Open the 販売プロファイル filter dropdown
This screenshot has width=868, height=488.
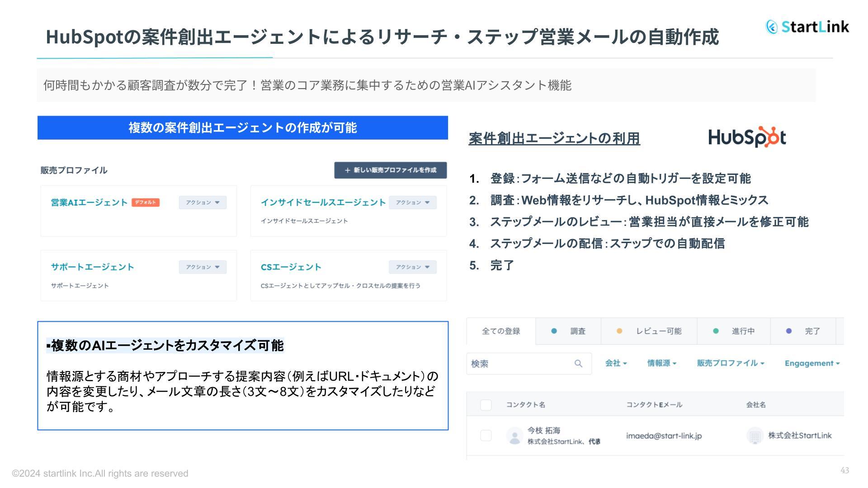point(730,363)
